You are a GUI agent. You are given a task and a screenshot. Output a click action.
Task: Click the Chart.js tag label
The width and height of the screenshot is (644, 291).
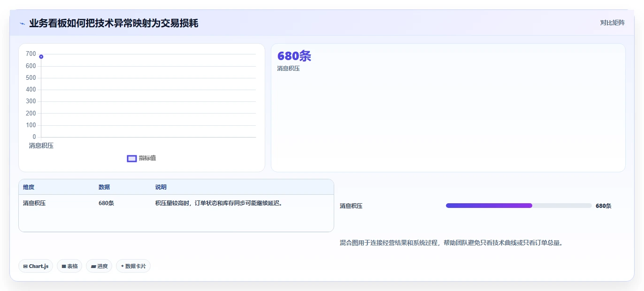38,266
